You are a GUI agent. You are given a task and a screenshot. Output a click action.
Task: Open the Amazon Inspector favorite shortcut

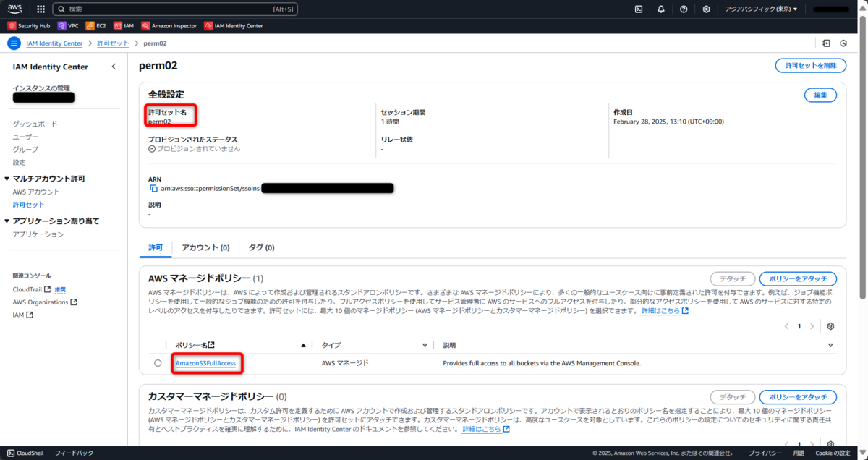point(169,25)
